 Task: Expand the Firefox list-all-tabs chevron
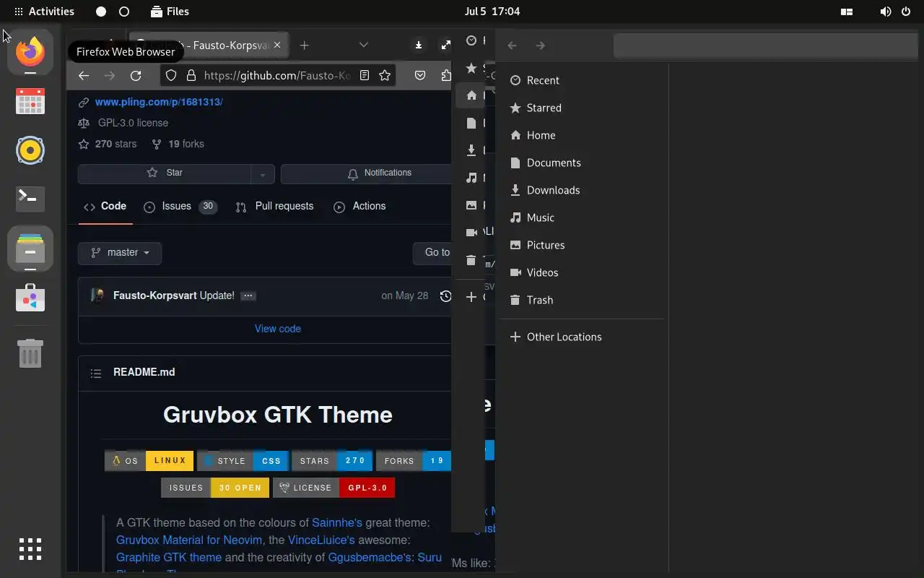[364, 45]
